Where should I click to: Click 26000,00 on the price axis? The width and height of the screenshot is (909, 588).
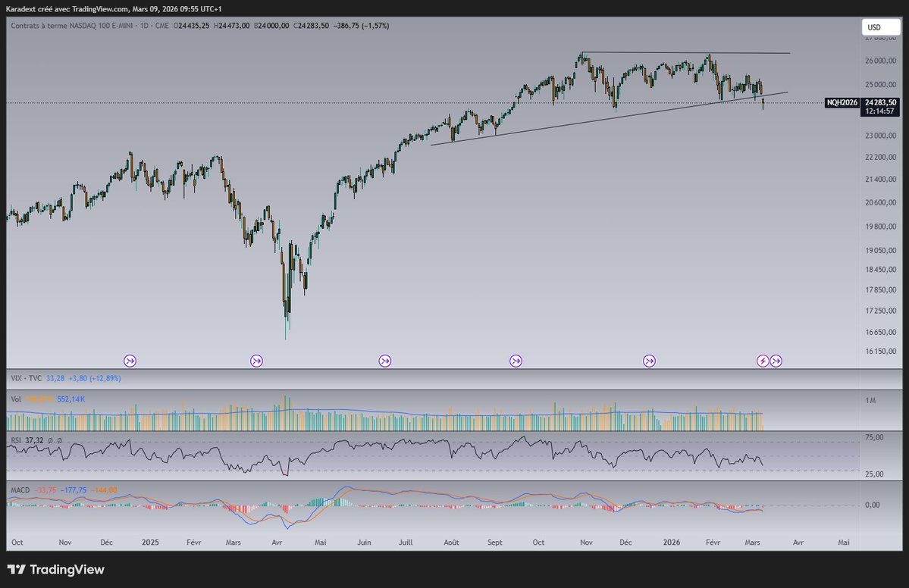coord(881,61)
